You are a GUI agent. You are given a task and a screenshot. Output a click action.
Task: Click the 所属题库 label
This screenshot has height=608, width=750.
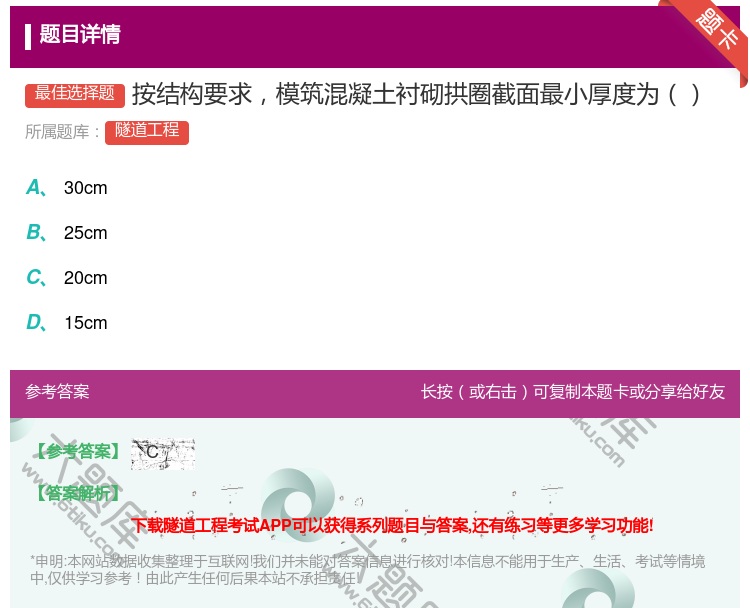(62, 132)
